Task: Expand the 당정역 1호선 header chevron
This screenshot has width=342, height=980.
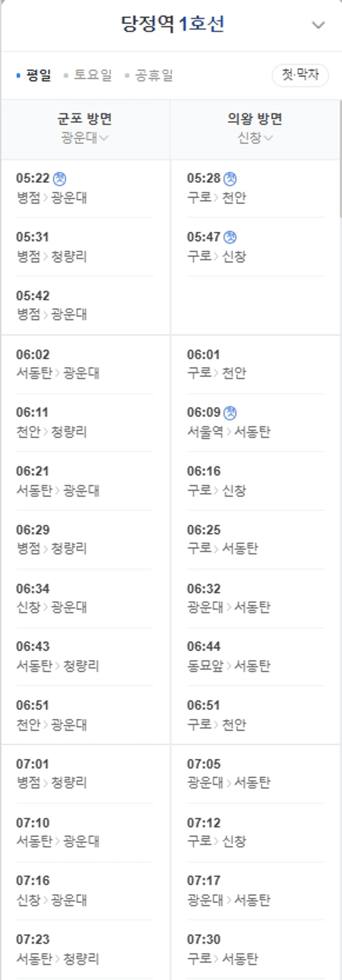Action: (318, 25)
